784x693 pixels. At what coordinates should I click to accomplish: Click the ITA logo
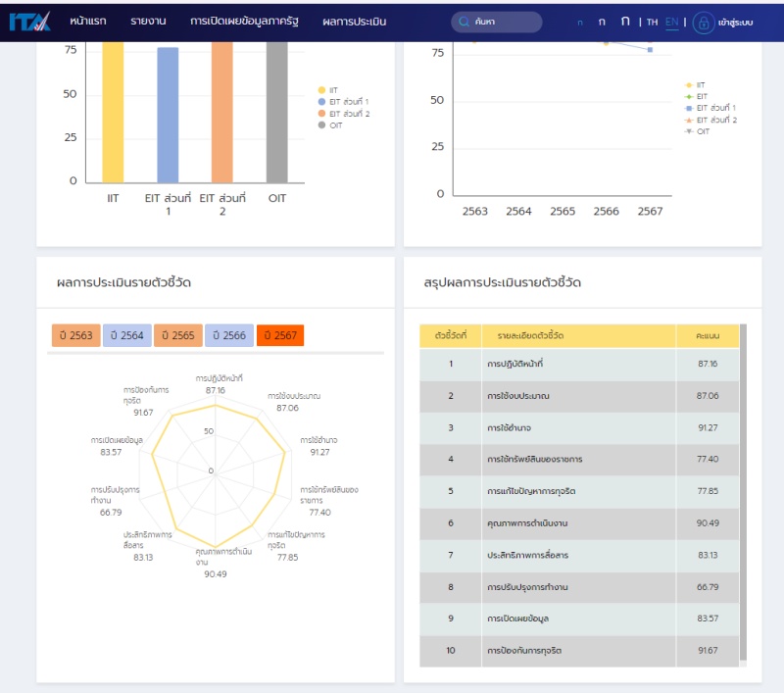pos(27,21)
